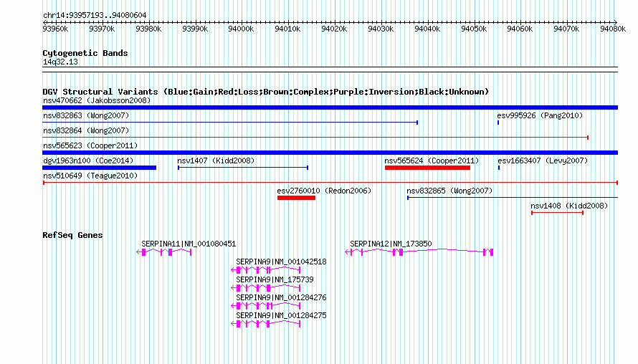Screen dimensions: 638x364
Task: Click the 94080k ruler tick label
Action: click(613, 29)
